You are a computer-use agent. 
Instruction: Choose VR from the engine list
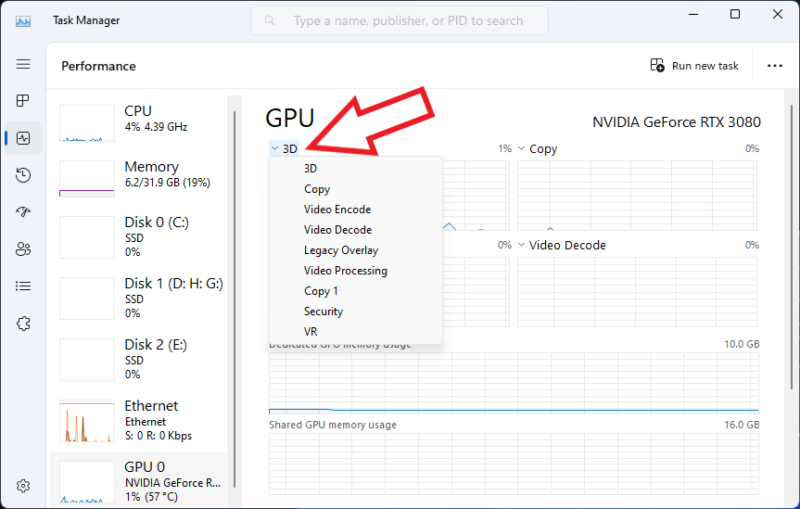pyautogui.click(x=356, y=332)
